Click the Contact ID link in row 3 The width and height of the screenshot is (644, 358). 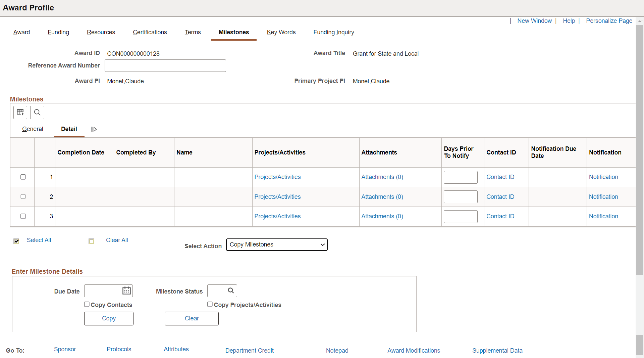[500, 216]
